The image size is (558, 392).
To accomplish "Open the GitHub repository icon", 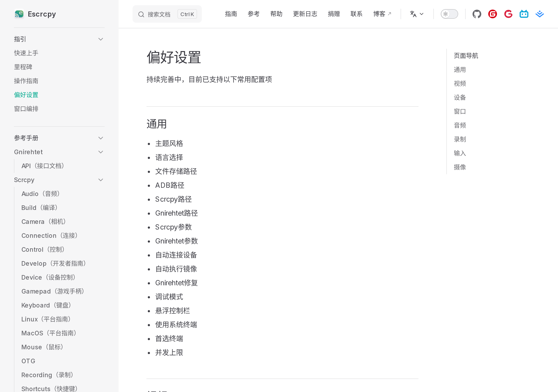I will click(x=476, y=14).
